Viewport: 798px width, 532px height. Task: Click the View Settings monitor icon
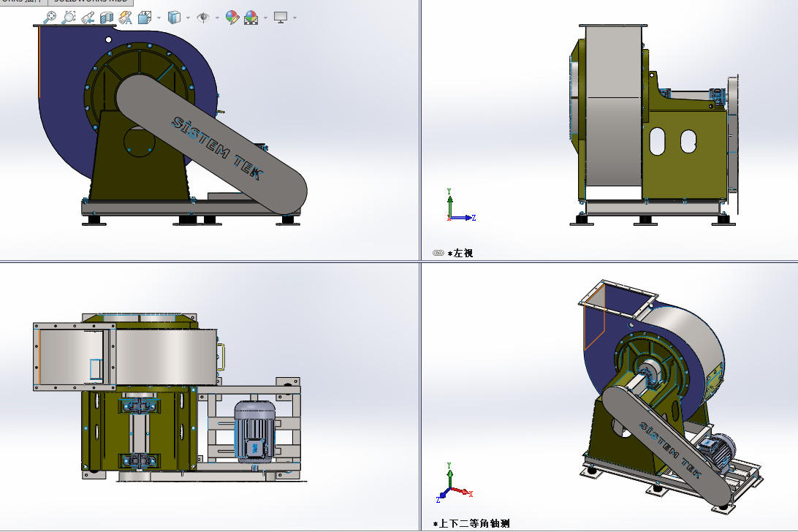pos(281,18)
